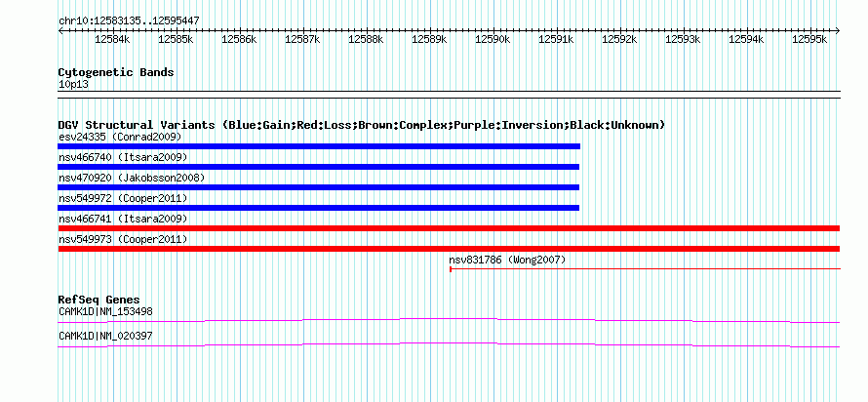Click the nsv470920 (Jakobsson2008) blue bar
This screenshot has width=868, height=402.
click(318, 187)
